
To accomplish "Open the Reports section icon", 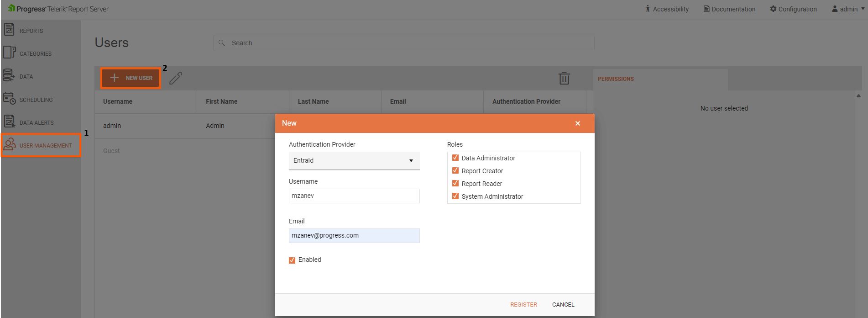I will pos(9,29).
